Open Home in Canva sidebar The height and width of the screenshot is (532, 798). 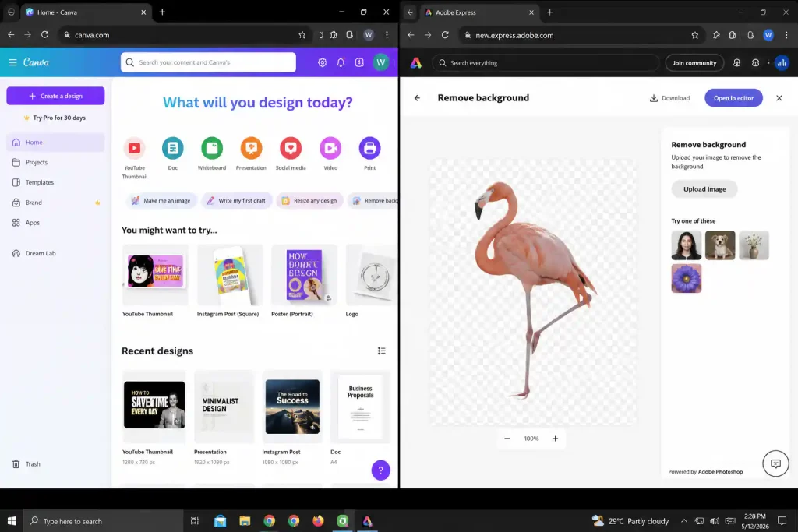click(x=55, y=143)
